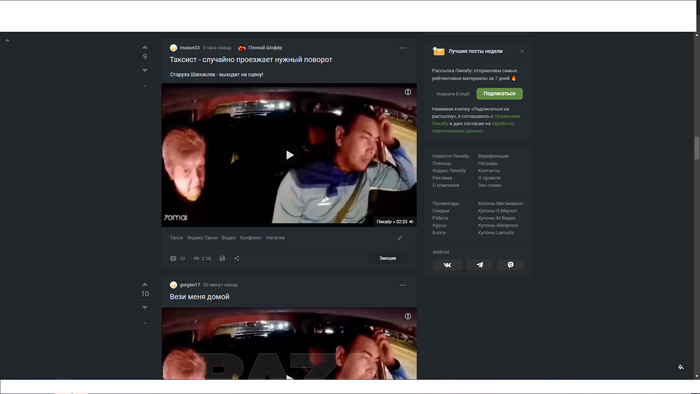Save the first post with the floppy icon
Image resolution: width=700 pixels, height=394 pixels.
click(222, 258)
